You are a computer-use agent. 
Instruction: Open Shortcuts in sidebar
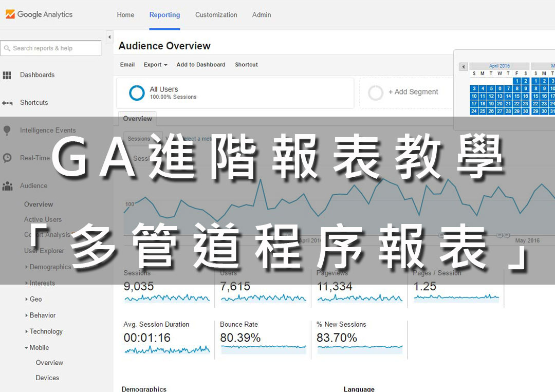(x=34, y=102)
